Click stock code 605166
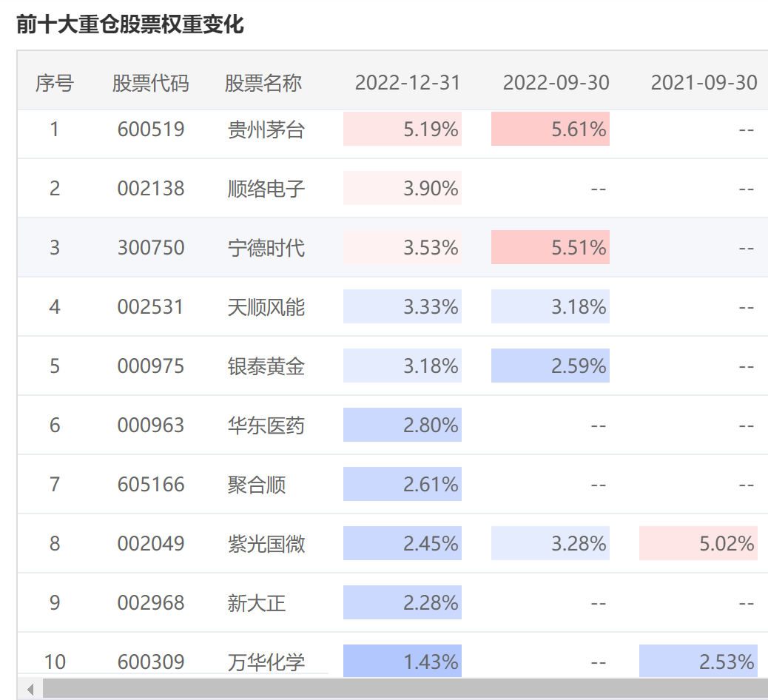This screenshot has width=768, height=700. [x=151, y=485]
